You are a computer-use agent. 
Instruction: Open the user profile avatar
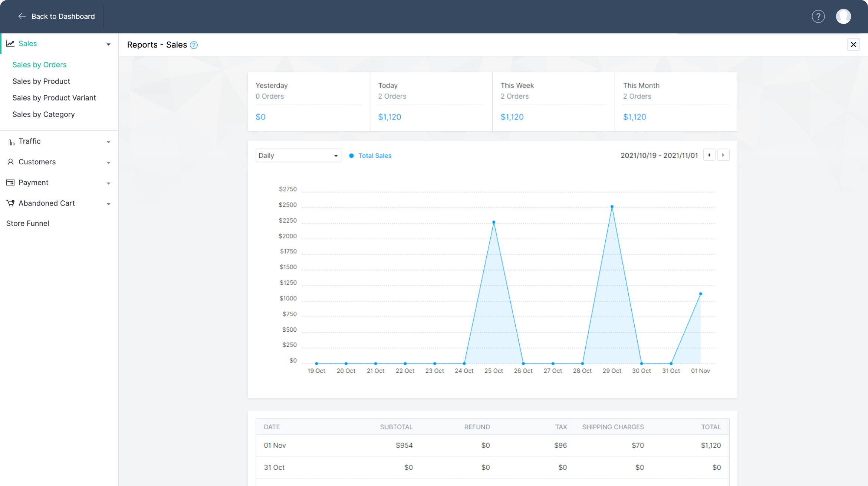843,16
